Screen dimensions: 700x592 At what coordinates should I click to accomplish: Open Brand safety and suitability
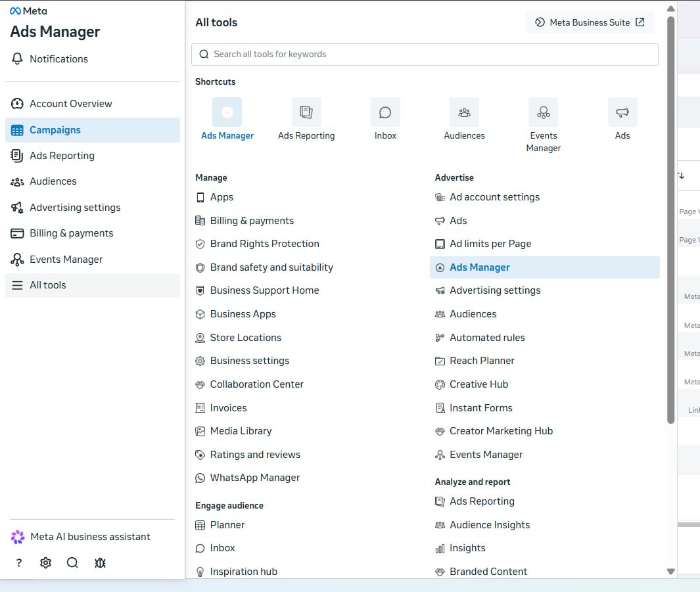click(x=264, y=267)
